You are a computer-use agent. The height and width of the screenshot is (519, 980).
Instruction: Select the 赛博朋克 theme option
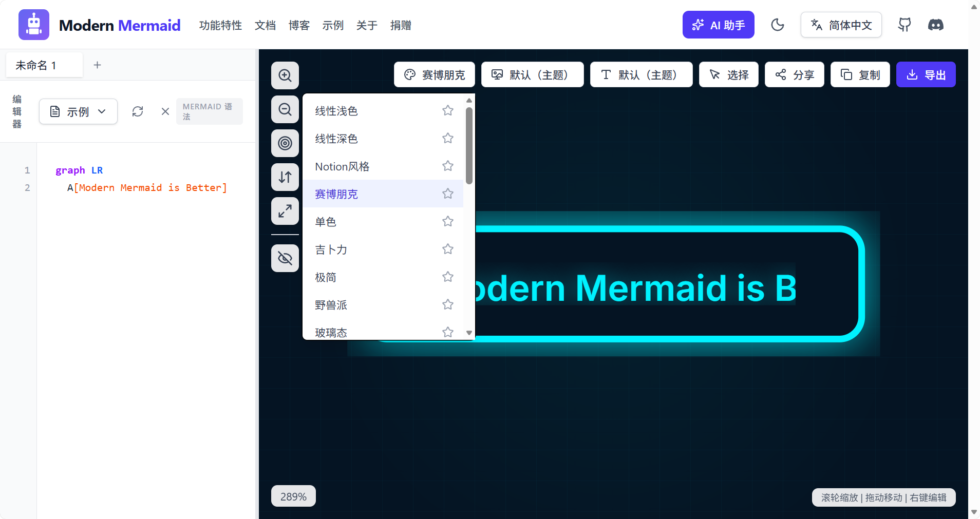[383, 194]
